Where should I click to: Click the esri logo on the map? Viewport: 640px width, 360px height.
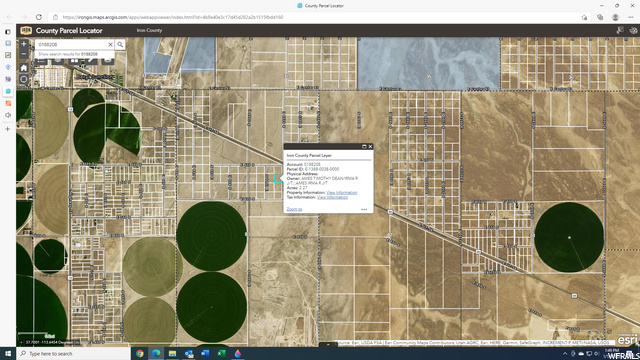627,339
